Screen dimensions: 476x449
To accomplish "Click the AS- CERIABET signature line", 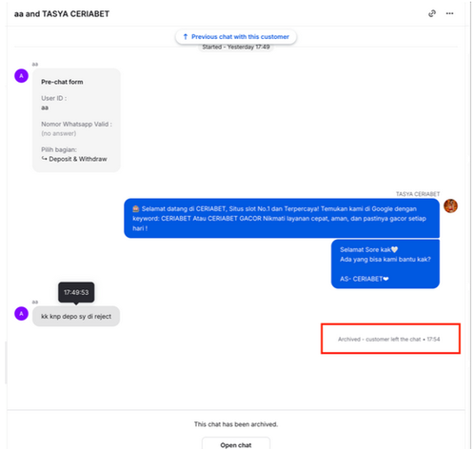I will 364,279.
